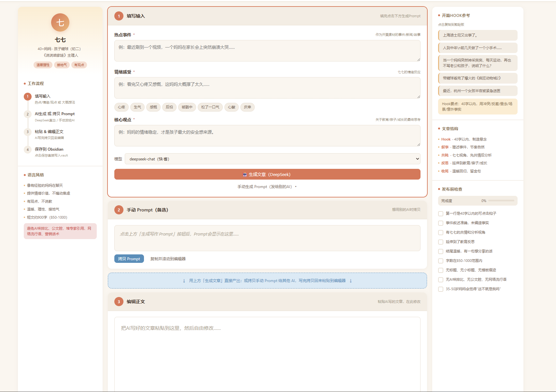Check 字数在850-1000范围内 checkbox
This screenshot has height=392, width=556.
[x=441, y=261]
